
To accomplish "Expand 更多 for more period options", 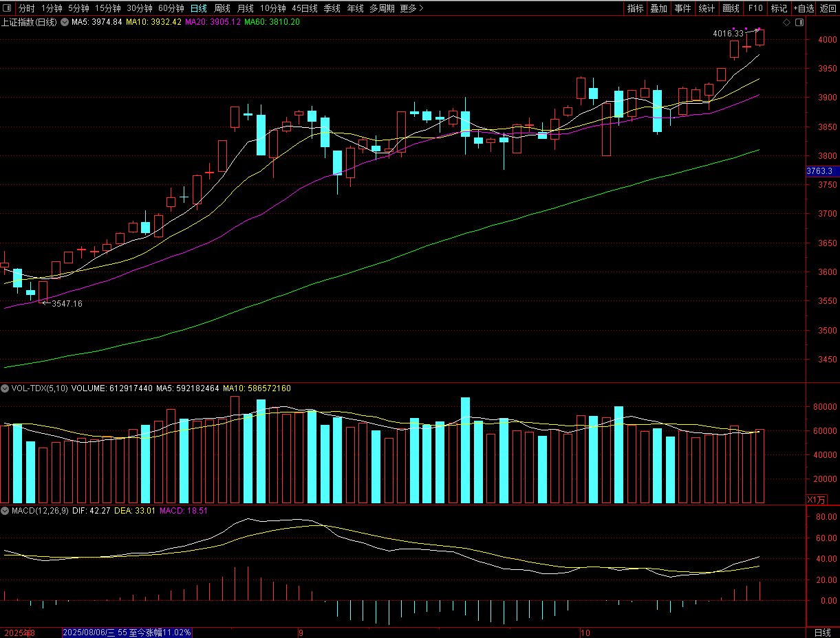I will click(x=412, y=8).
